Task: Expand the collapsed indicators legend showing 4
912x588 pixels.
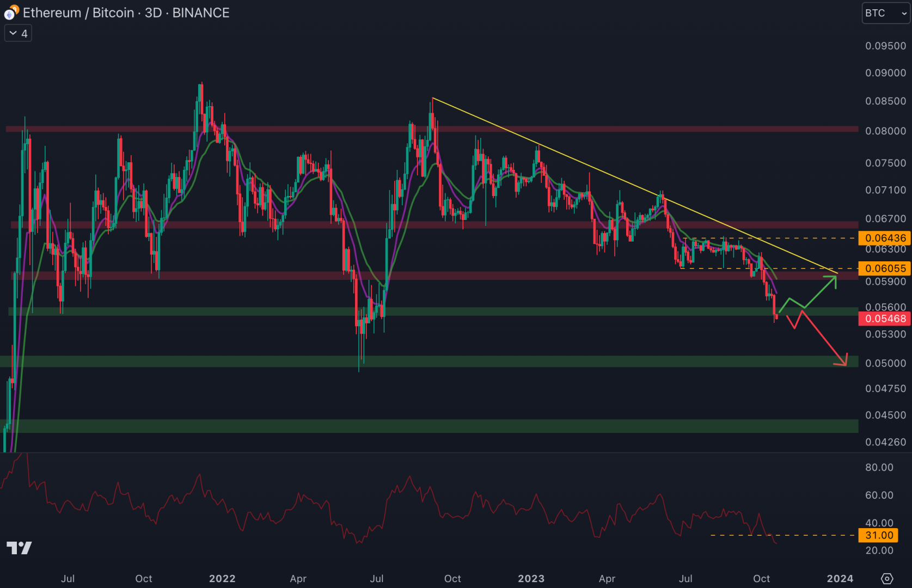Action: tap(18, 34)
